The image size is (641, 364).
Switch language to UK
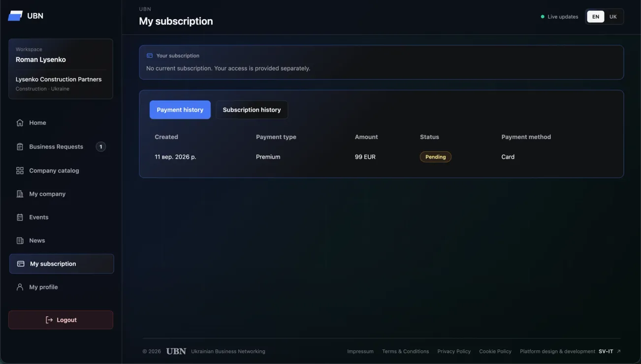coord(613,17)
